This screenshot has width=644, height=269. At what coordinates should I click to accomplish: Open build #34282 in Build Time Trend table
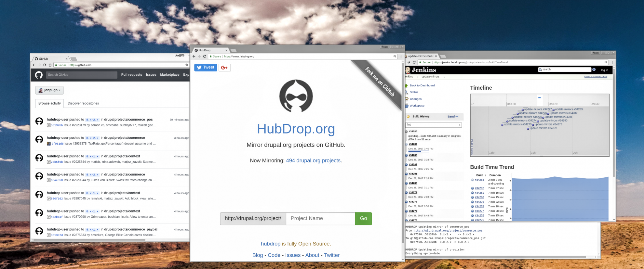[479, 188]
